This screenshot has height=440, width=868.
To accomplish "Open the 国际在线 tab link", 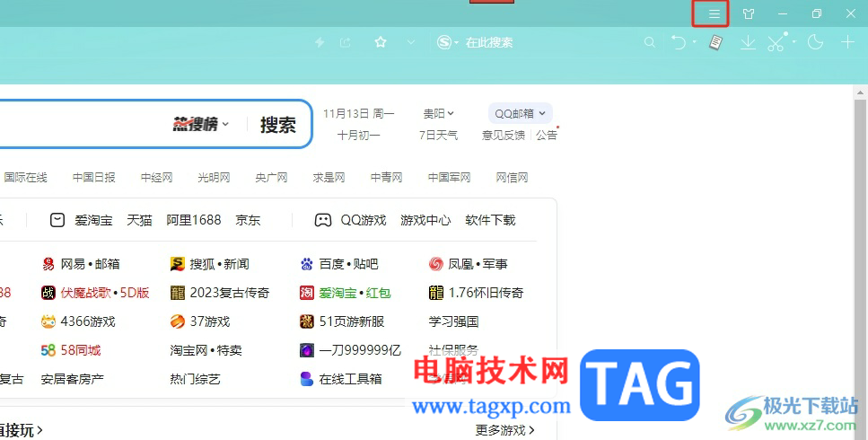I will click(x=25, y=178).
